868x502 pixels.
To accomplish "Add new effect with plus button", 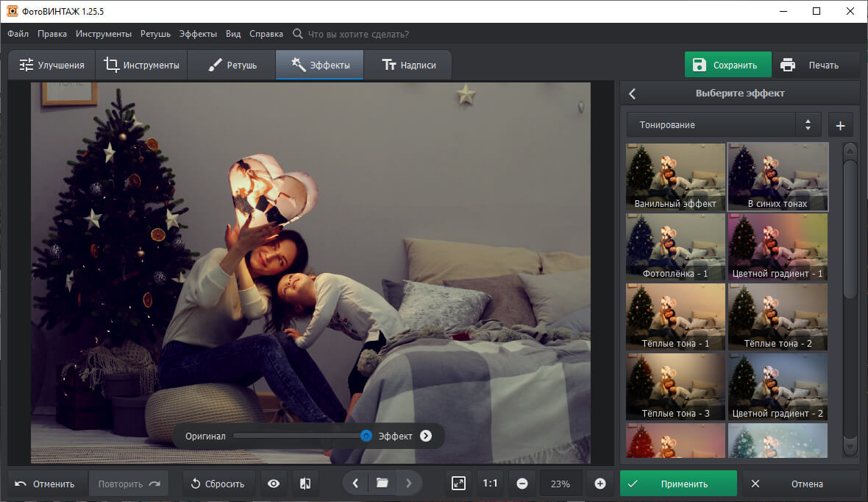I will (x=840, y=125).
